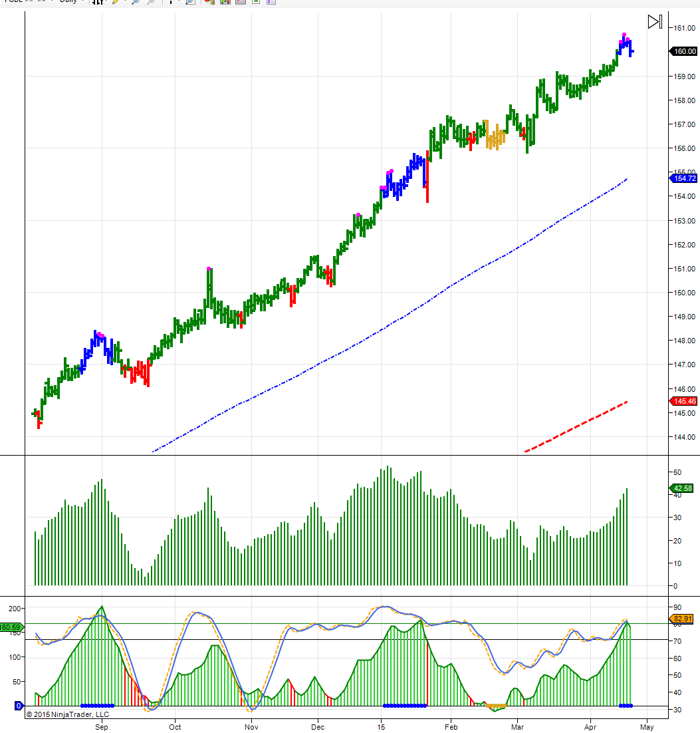
Task: Click the Feb label on time axis
Action: [x=451, y=727]
